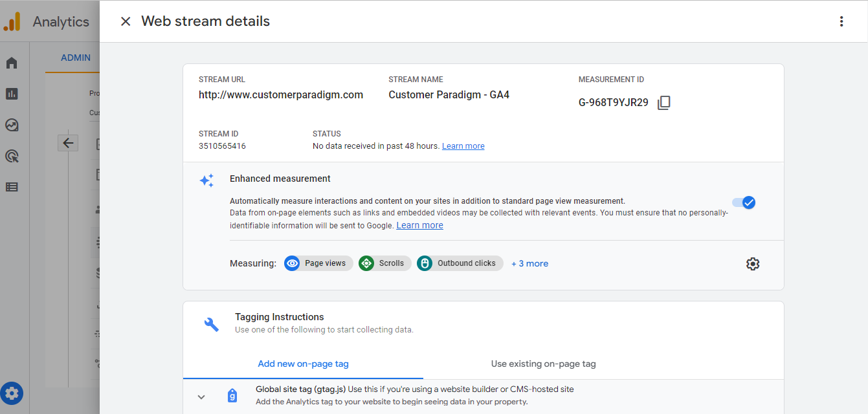Open the enhanced measurement settings gear
Image resolution: width=868 pixels, height=414 pixels.
tap(752, 264)
